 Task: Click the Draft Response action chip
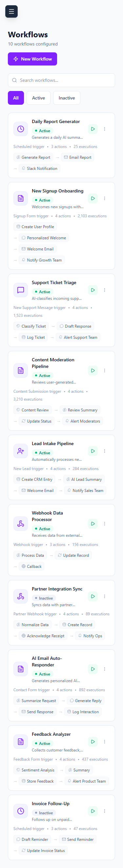point(75,326)
